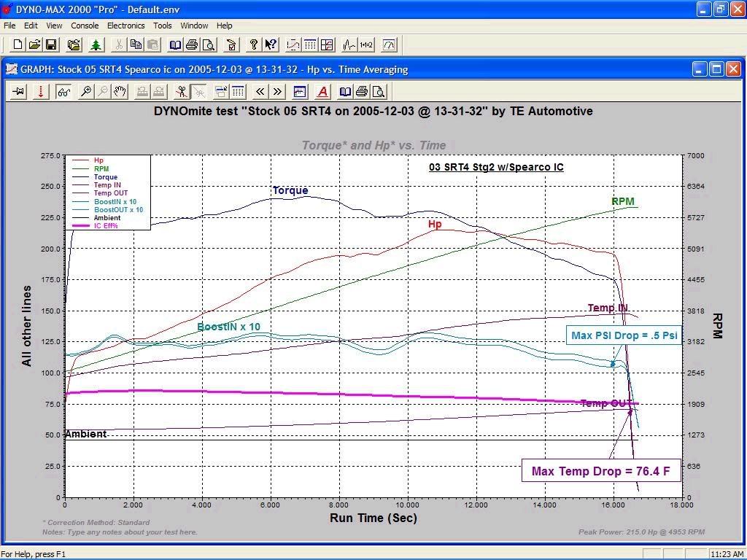The width and height of the screenshot is (747, 560).
Task: Click the IC Eff% entry in the legend
Action: [106, 226]
